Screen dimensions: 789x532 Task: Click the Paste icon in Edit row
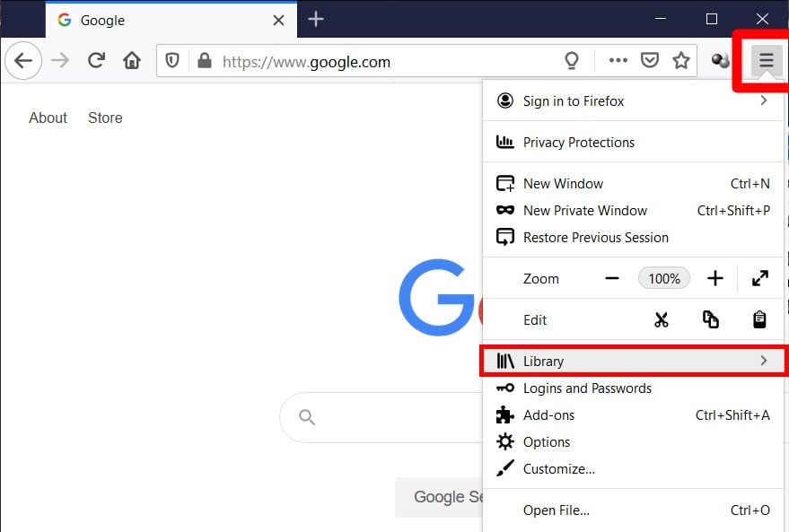pyautogui.click(x=758, y=319)
